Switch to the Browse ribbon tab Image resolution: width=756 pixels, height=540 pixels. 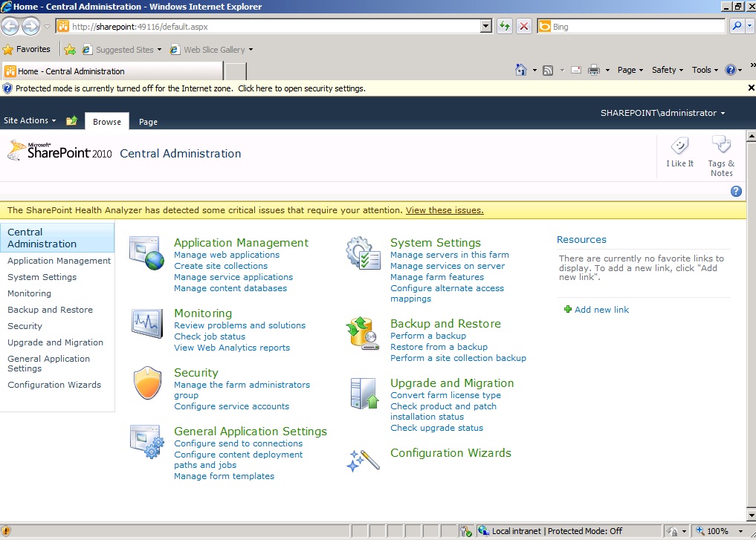click(107, 121)
